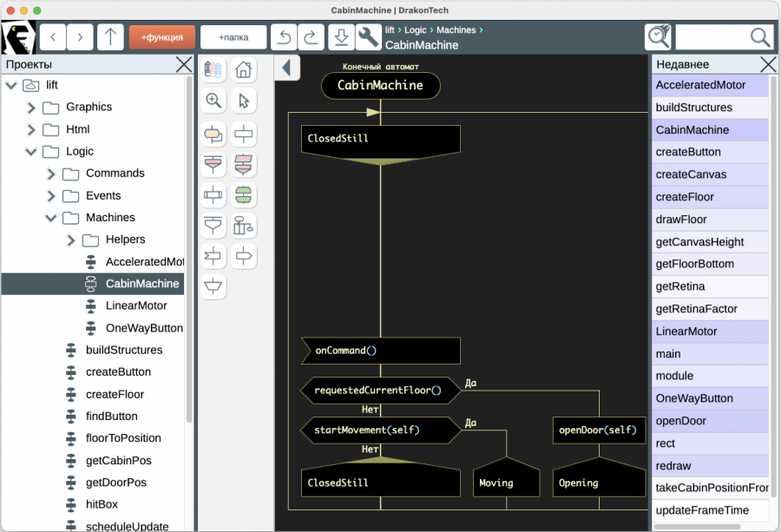Collapse the tool palette with the triangle
This screenshot has width=781, height=532.
pyautogui.click(x=286, y=68)
